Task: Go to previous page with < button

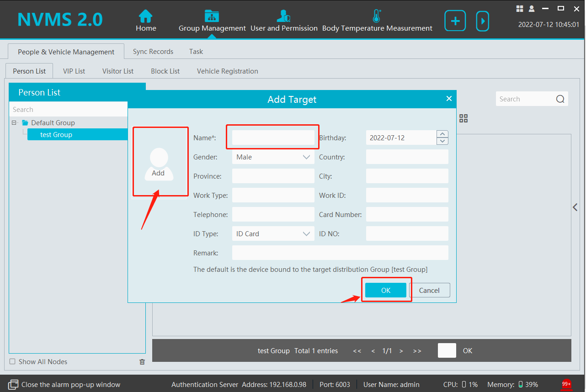Action: tap(373, 351)
